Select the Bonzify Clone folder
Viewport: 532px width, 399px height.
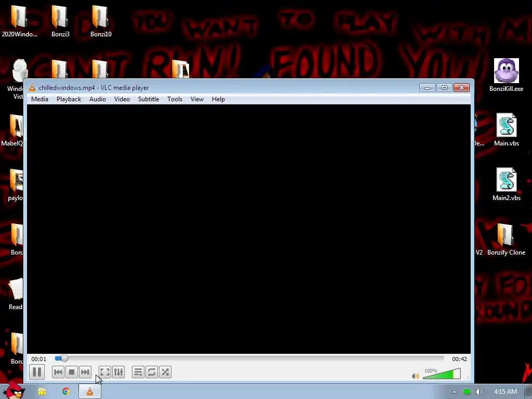(x=506, y=239)
